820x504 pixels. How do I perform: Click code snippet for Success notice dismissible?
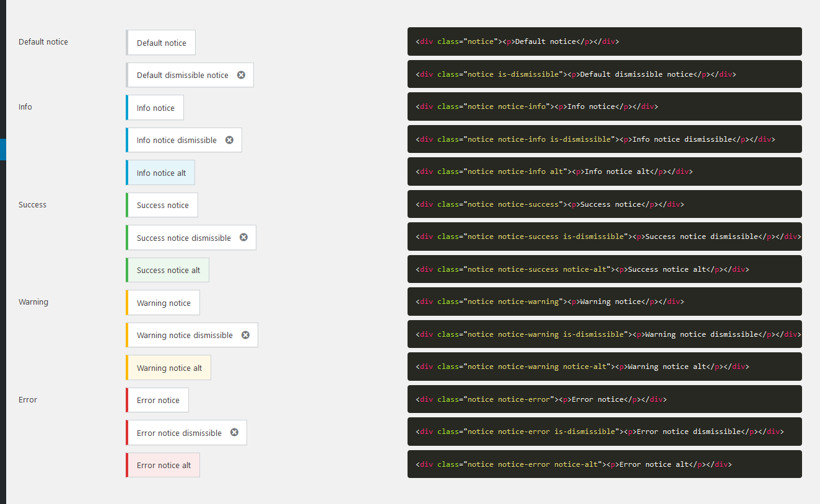(x=604, y=237)
